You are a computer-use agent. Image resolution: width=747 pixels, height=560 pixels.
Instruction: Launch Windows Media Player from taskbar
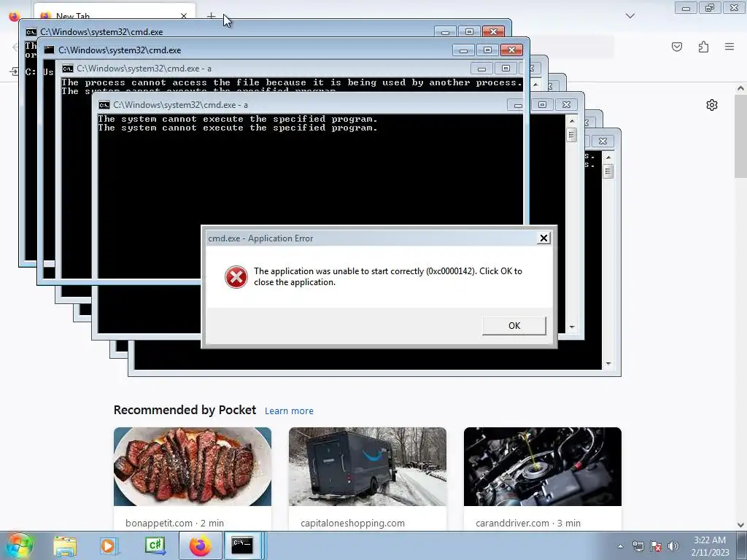(x=109, y=545)
